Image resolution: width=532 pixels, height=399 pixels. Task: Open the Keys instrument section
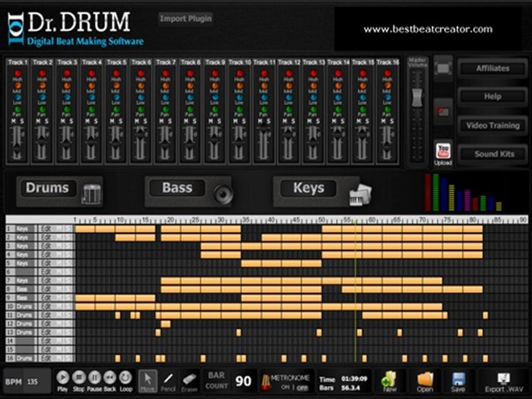(x=309, y=188)
